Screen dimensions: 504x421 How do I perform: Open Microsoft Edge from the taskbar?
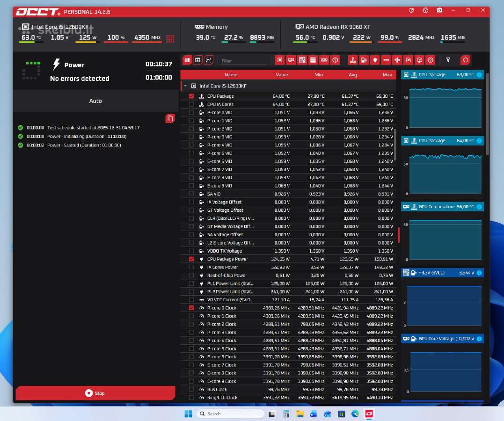click(355, 414)
